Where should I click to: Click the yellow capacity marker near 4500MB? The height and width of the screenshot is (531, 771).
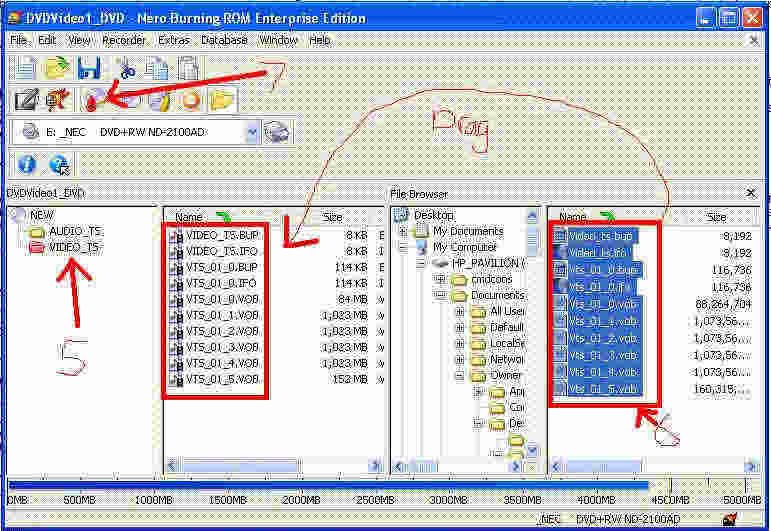point(670,486)
